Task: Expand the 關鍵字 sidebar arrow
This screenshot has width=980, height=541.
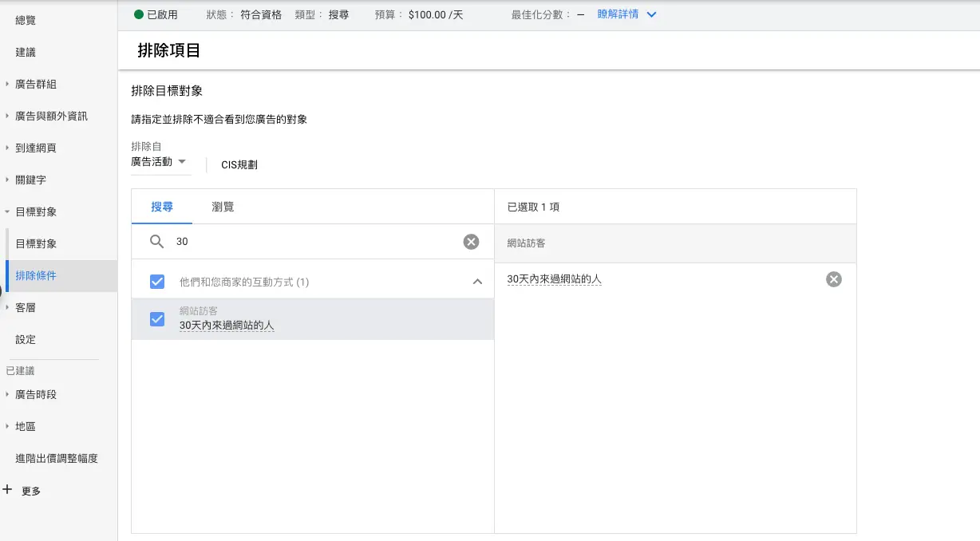Action: click(x=7, y=180)
